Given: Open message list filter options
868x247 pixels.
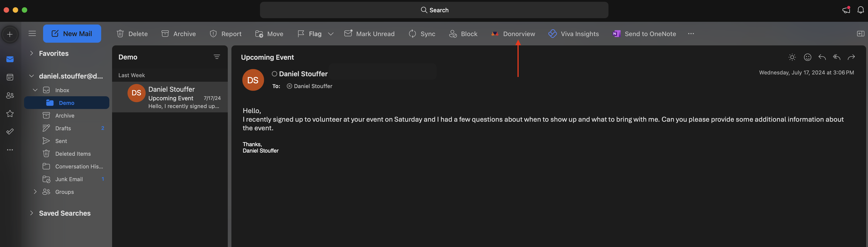Looking at the screenshot, I should [217, 57].
